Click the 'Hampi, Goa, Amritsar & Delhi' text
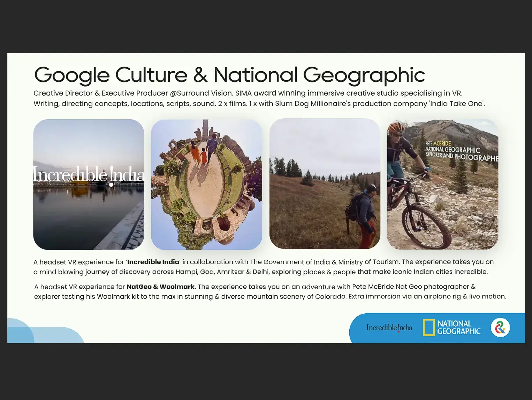Viewport: 532px width, 400px height. pos(222,272)
